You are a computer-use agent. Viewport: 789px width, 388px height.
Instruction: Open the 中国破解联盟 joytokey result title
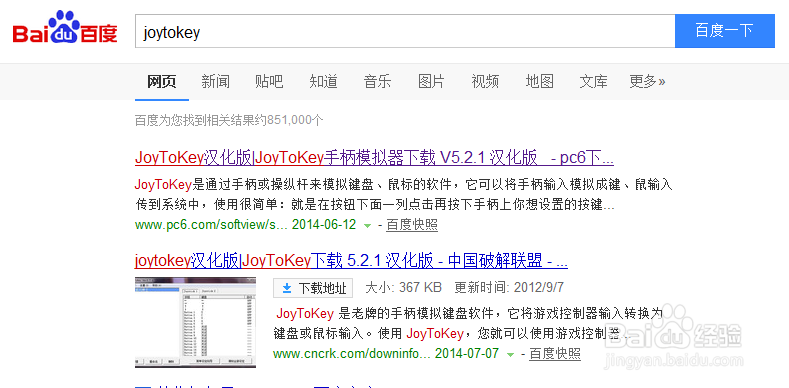351,261
